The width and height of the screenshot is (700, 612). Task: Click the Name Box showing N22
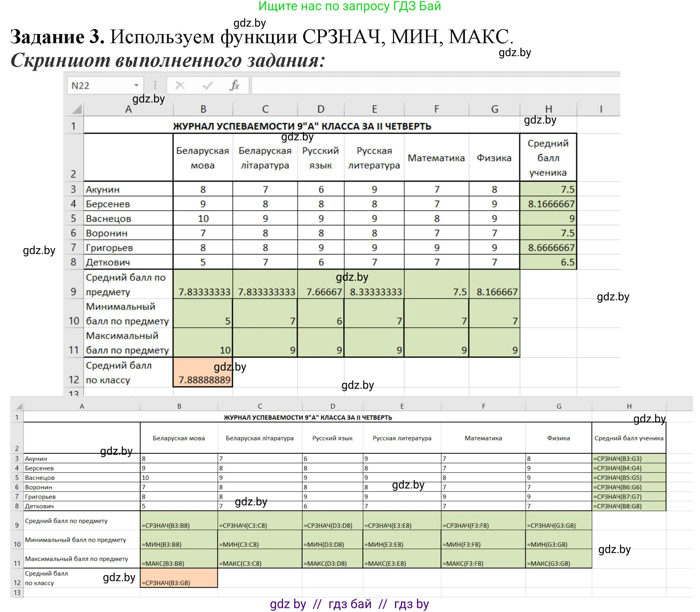(x=105, y=85)
